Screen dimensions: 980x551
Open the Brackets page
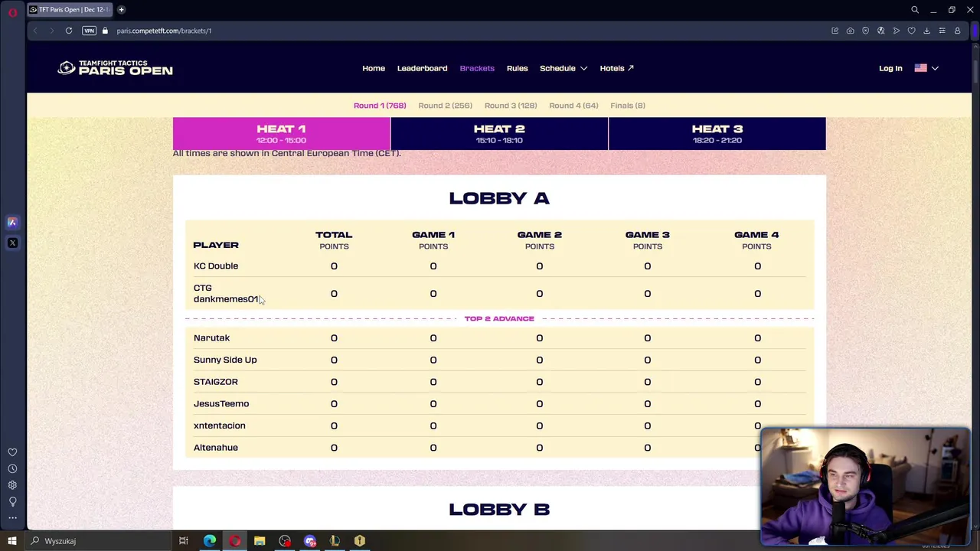pyautogui.click(x=477, y=68)
